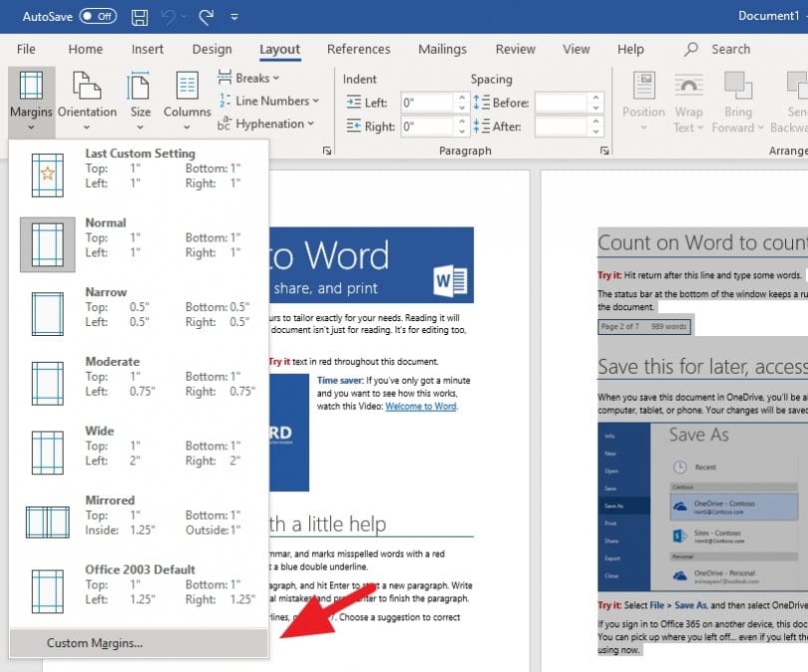Save the document via the Save icon
808x672 pixels.
pos(139,16)
